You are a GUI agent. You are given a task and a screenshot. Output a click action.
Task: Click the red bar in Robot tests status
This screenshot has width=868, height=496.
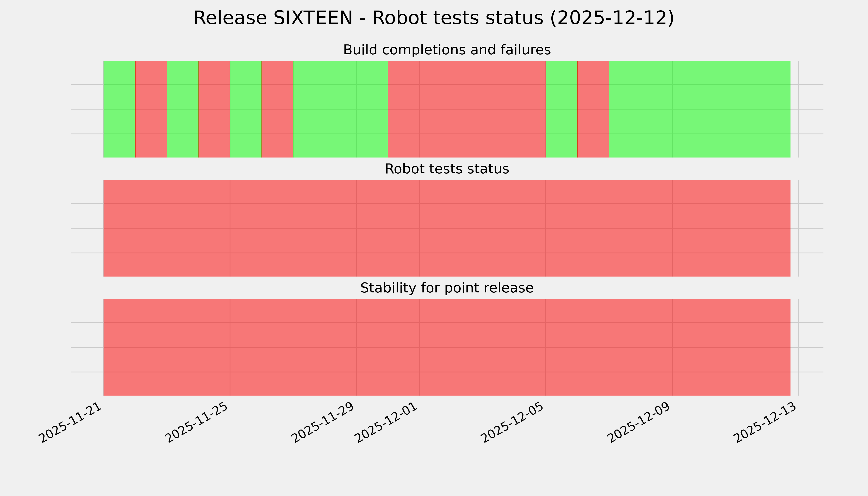point(447,228)
